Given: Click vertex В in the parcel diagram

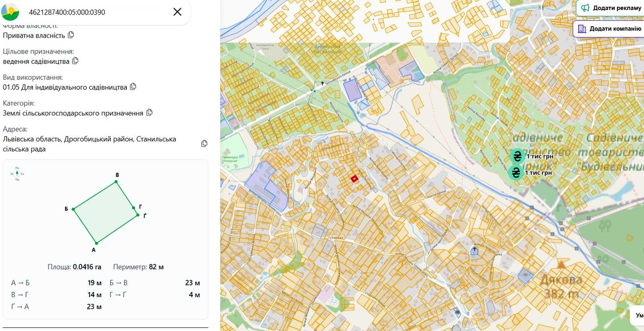Looking at the screenshot, I should (x=116, y=182).
